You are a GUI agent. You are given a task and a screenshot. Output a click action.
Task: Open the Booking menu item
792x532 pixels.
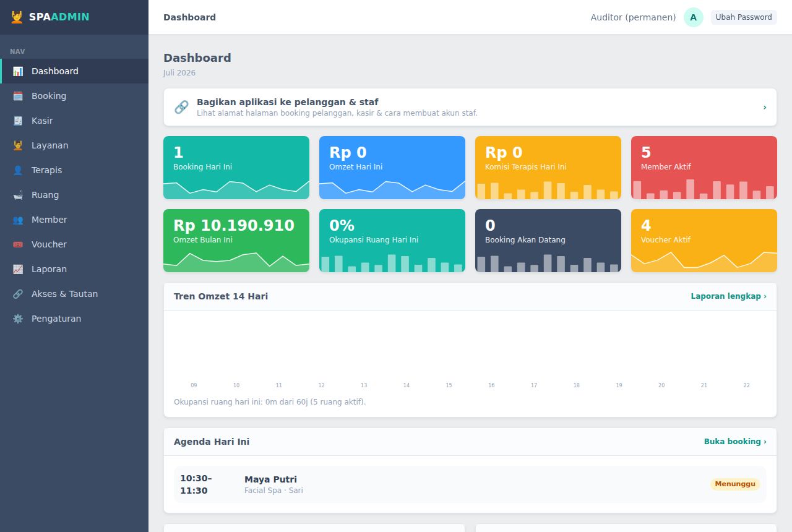pos(74,96)
